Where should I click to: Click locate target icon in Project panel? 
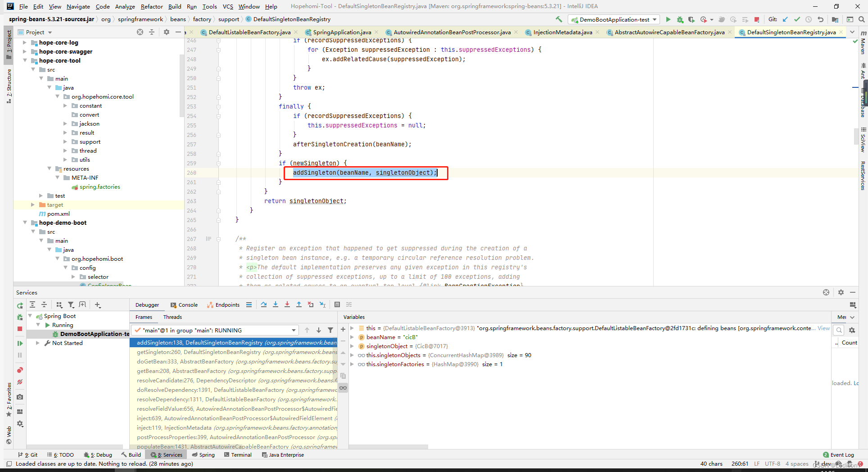coord(140,32)
